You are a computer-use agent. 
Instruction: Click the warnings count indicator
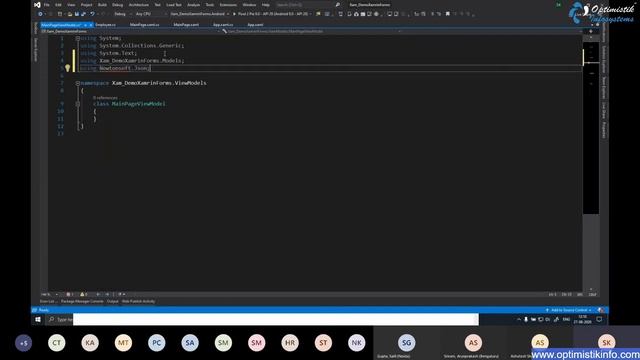pyautogui.click(x=84, y=294)
